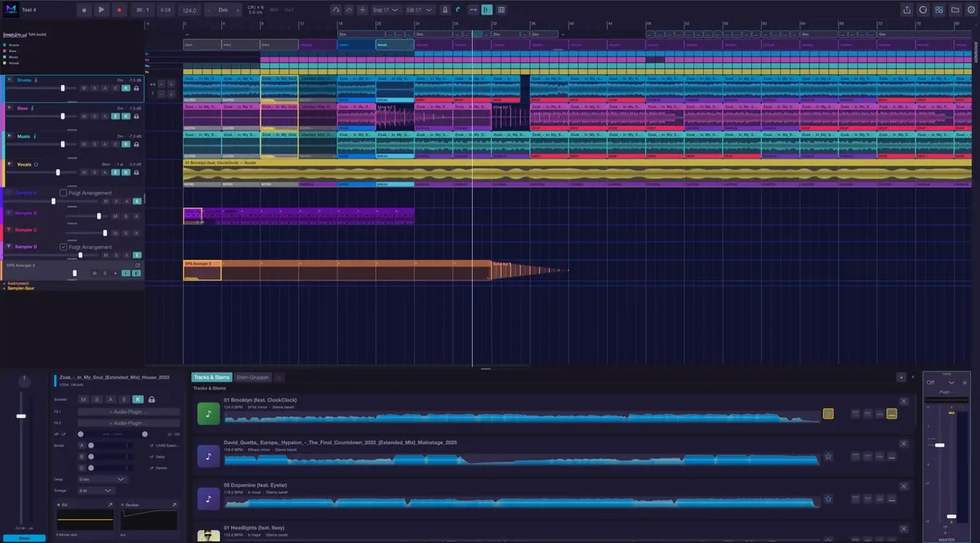Select the Tracks & Stems tab

(x=212, y=377)
